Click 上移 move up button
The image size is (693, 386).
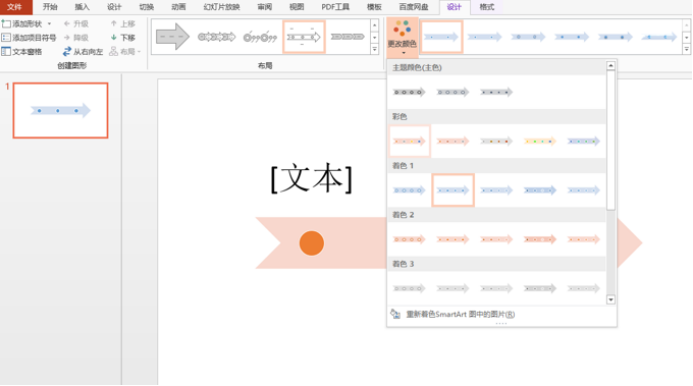[x=122, y=23]
